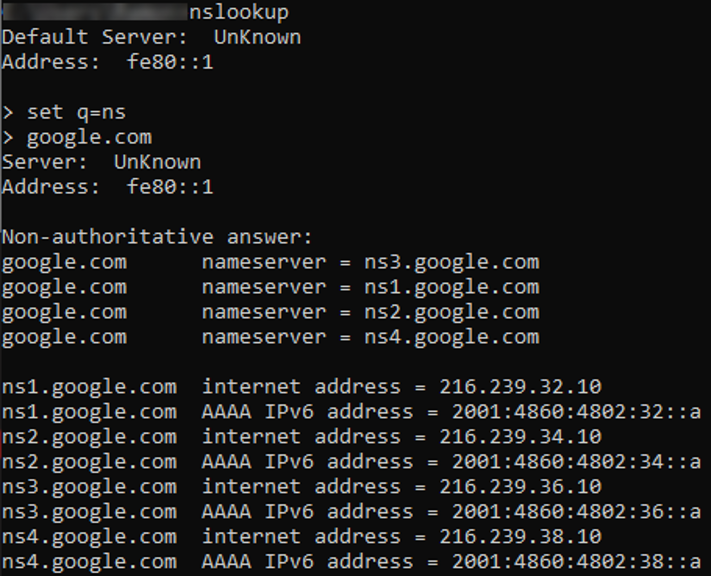Click the IP address 216.239.32.10
Viewport: 711px width, 576px height.
520,387
